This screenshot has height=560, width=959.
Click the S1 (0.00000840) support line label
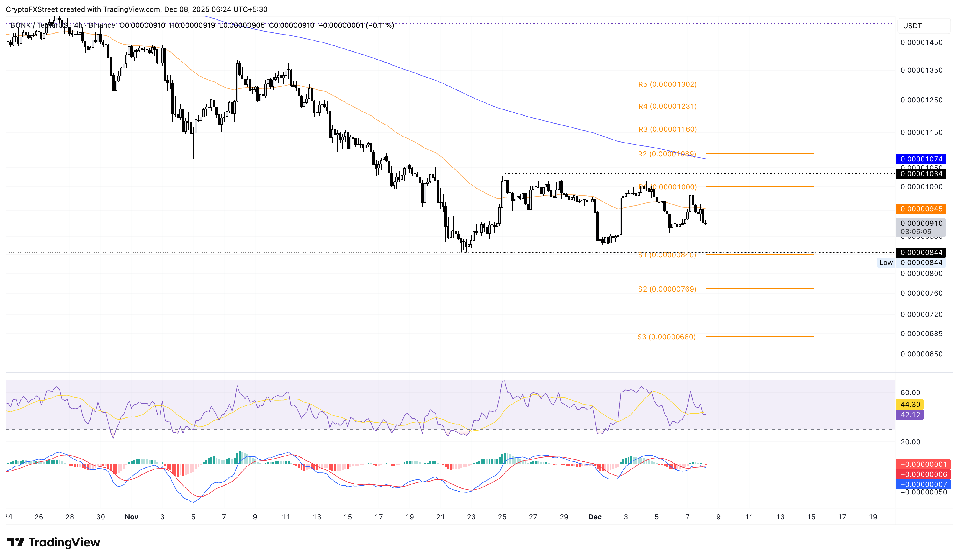click(667, 256)
